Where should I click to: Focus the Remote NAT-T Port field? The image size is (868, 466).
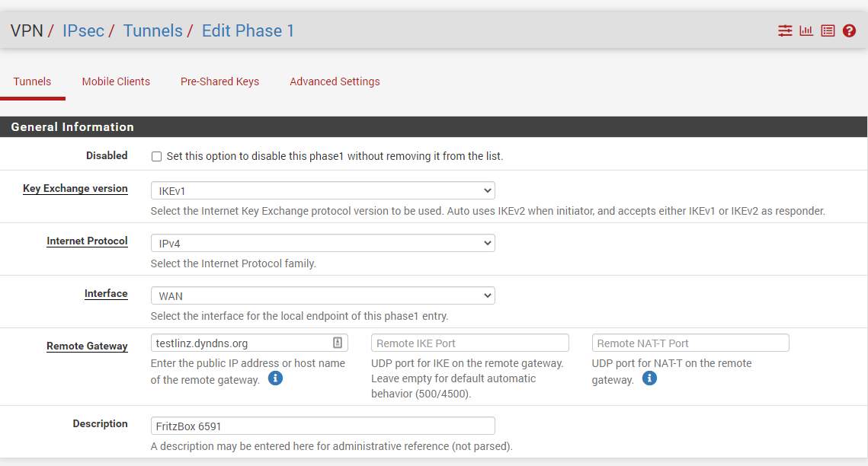(x=690, y=343)
